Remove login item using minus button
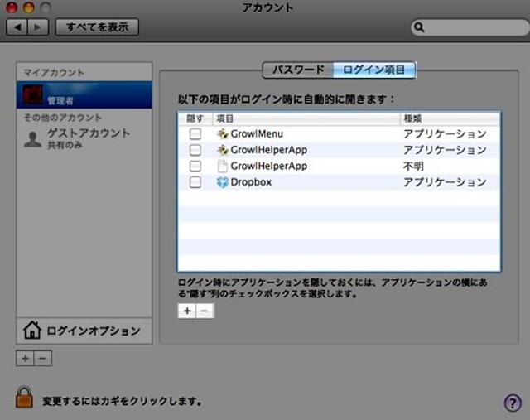The image size is (530, 420). tap(205, 311)
